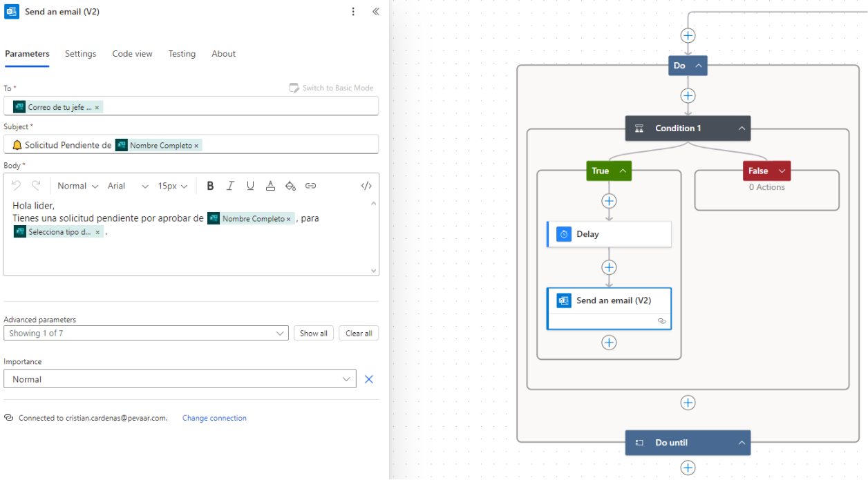Open the Settings tab
Image resolution: width=868 pixels, height=480 pixels.
pyautogui.click(x=80, y=54)
